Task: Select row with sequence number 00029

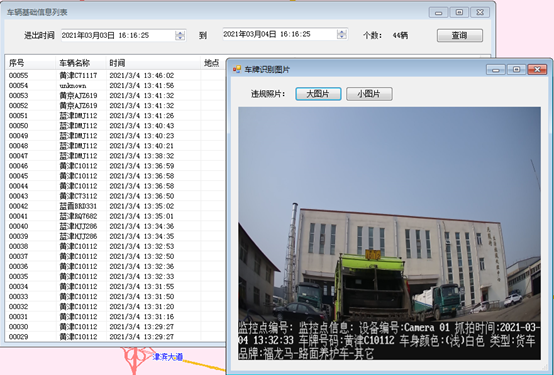Action: coord(116,336)
